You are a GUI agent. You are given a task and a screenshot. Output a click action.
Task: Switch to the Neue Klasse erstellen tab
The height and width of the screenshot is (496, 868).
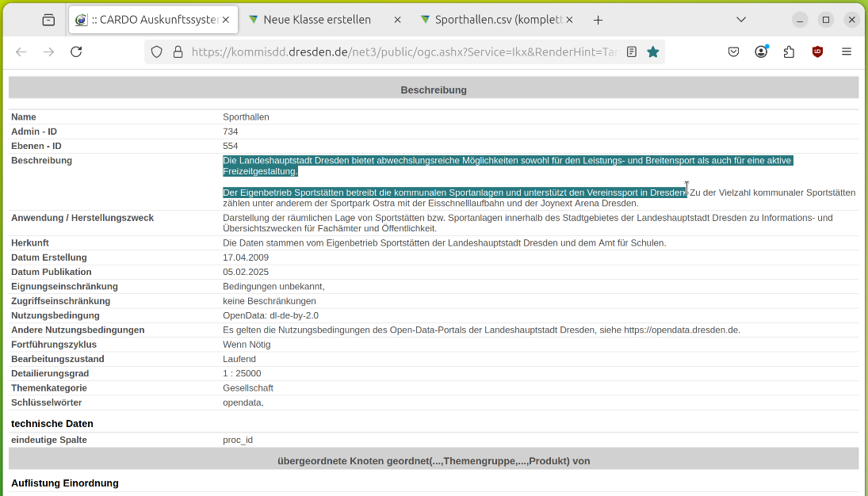click(x=325, y=20)
